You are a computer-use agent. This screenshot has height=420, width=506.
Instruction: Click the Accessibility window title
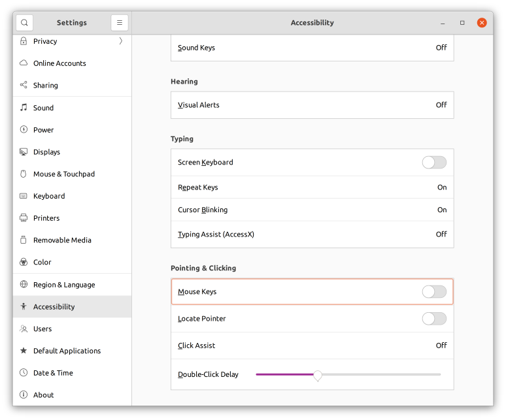point(312,23)
